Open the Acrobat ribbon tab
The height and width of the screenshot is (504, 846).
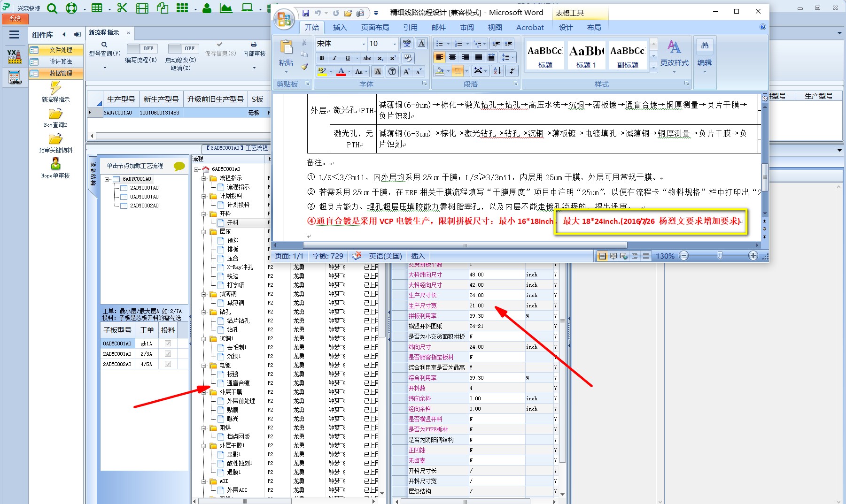(530, 28)
